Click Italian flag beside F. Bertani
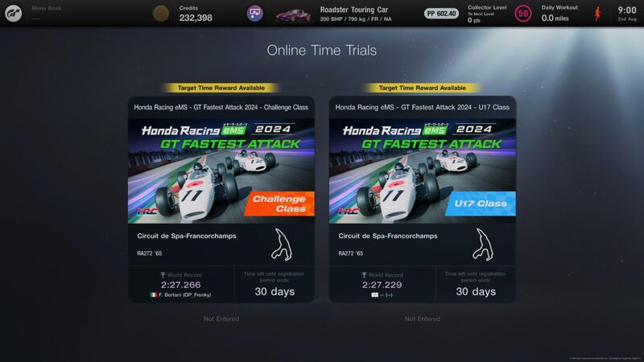This screenshot has width=644, height=362. 154,294
